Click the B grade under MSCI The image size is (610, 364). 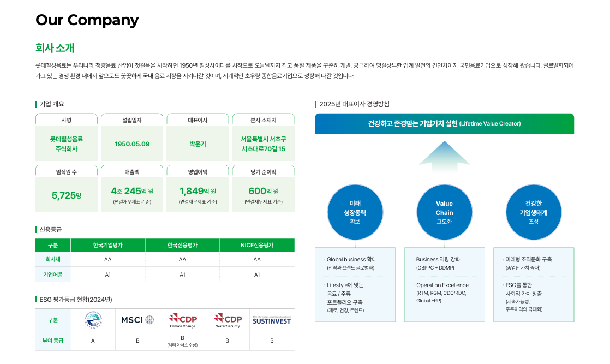pyautogui.click(x=137, y=341)
